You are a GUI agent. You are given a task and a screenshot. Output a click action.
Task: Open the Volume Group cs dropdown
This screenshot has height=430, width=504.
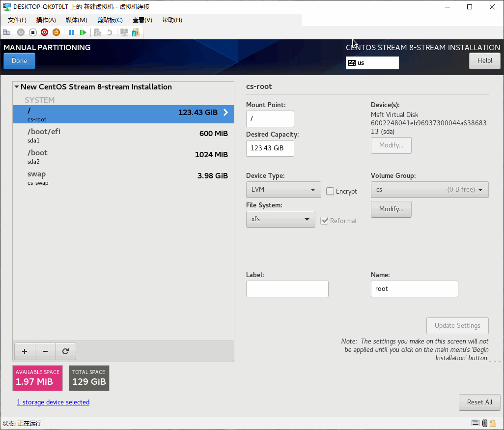[429, 189]
